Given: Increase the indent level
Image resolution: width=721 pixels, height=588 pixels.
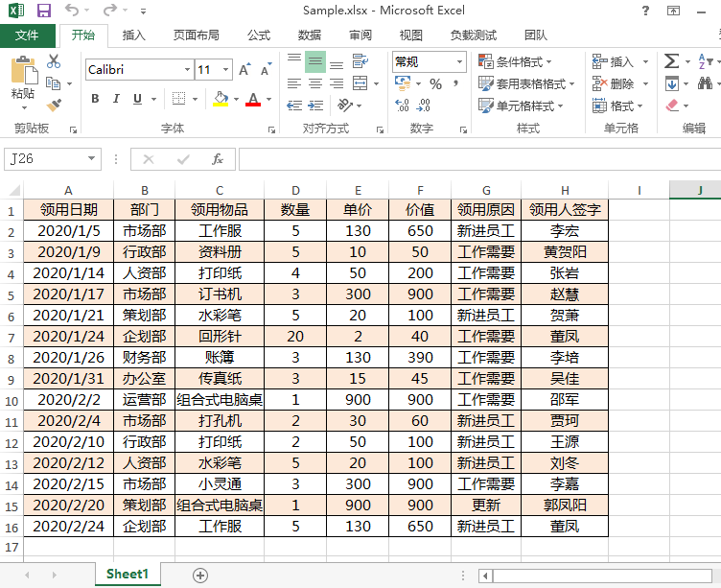Looking at the screenshot, I should pyautogui.click(x=315, y=106).
